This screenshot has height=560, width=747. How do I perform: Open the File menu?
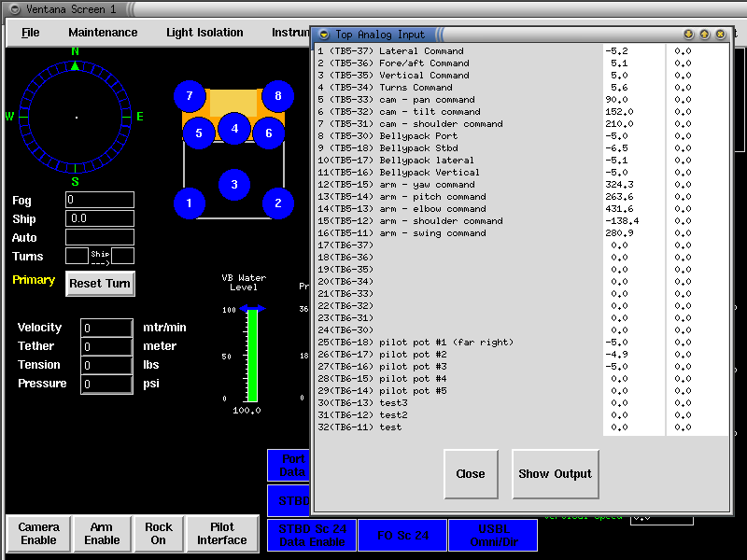pos(31,33)
